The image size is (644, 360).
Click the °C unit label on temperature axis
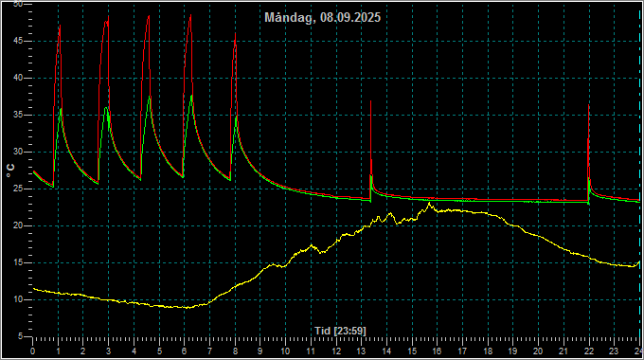click(10, 171)
